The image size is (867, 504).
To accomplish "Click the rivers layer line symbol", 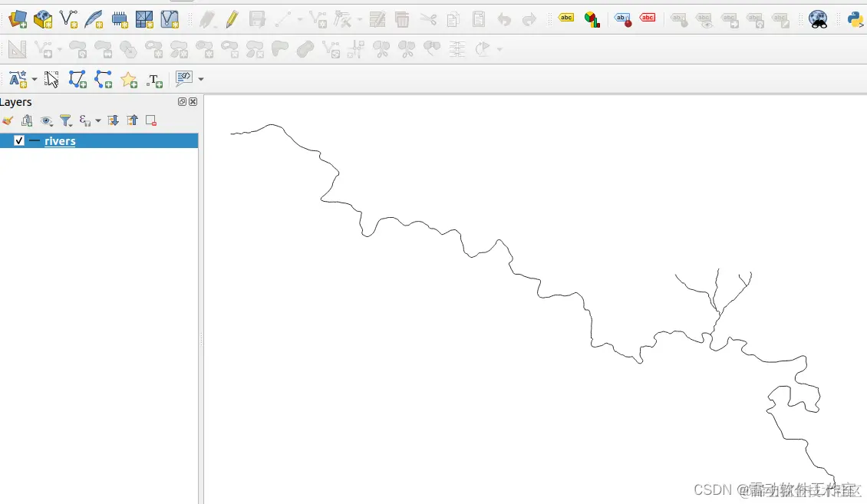I will tap(35, 141).
